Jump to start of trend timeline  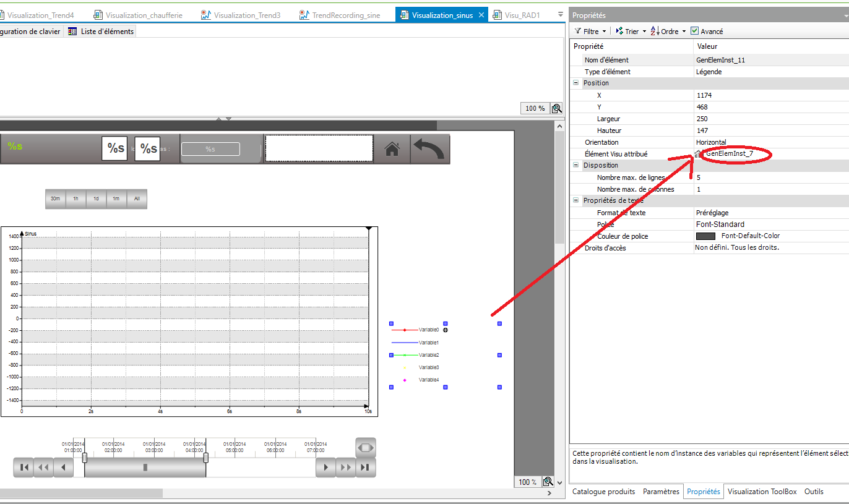click(x=23, y=468)
